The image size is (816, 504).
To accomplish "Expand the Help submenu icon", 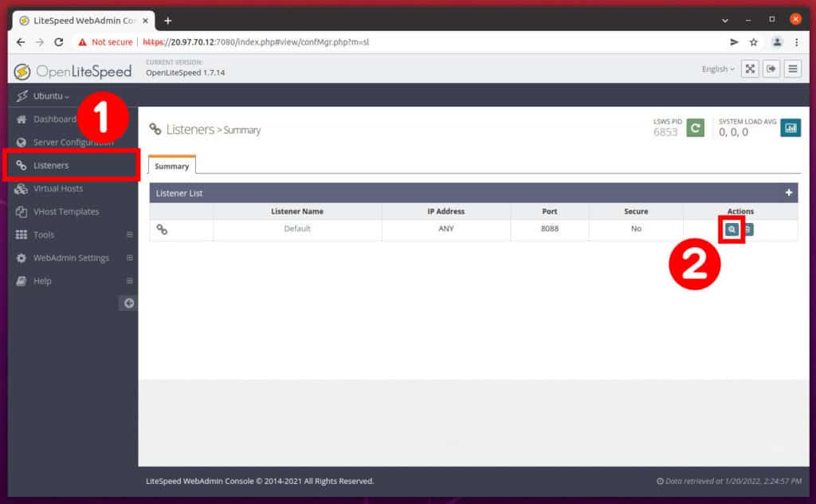I will (130, 281).
